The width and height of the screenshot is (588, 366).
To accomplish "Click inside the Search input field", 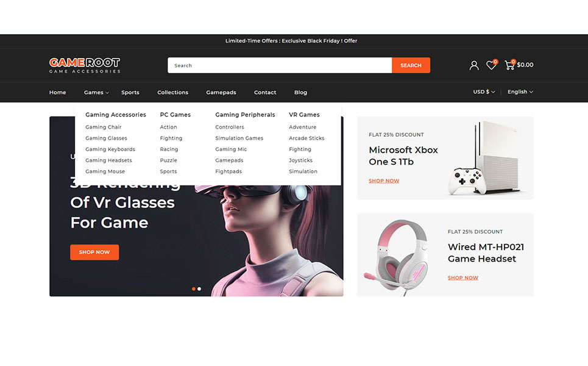I will coord(280,65).
